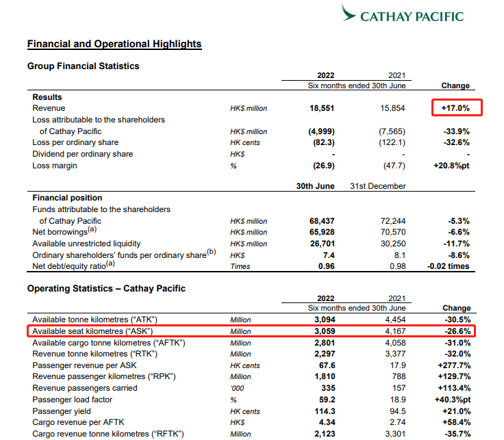
Task: Select the 2021 net borrowings 70,570
Action: coord(393,232)
